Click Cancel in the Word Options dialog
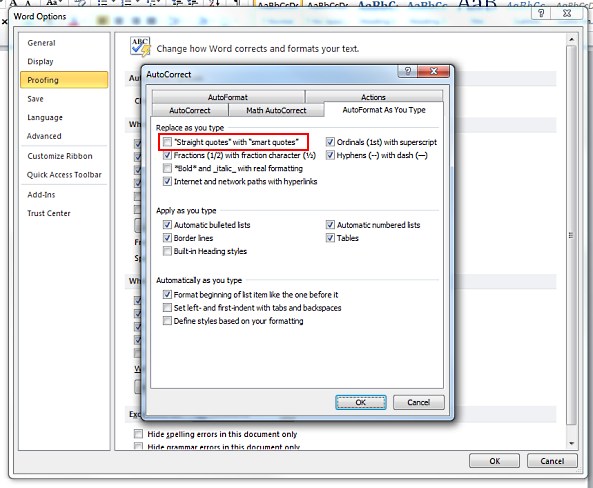This screenshot has height=488, width=593. pos(552,461)
